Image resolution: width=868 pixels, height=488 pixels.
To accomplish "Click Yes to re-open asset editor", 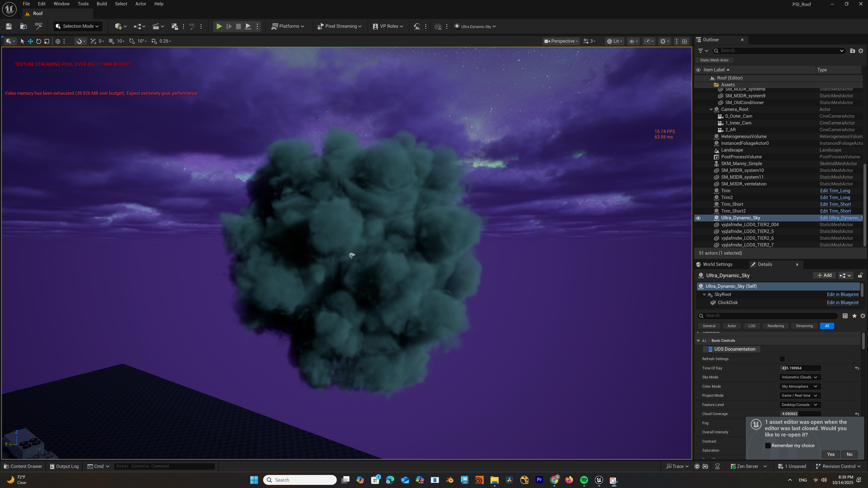I will (831, 454).
